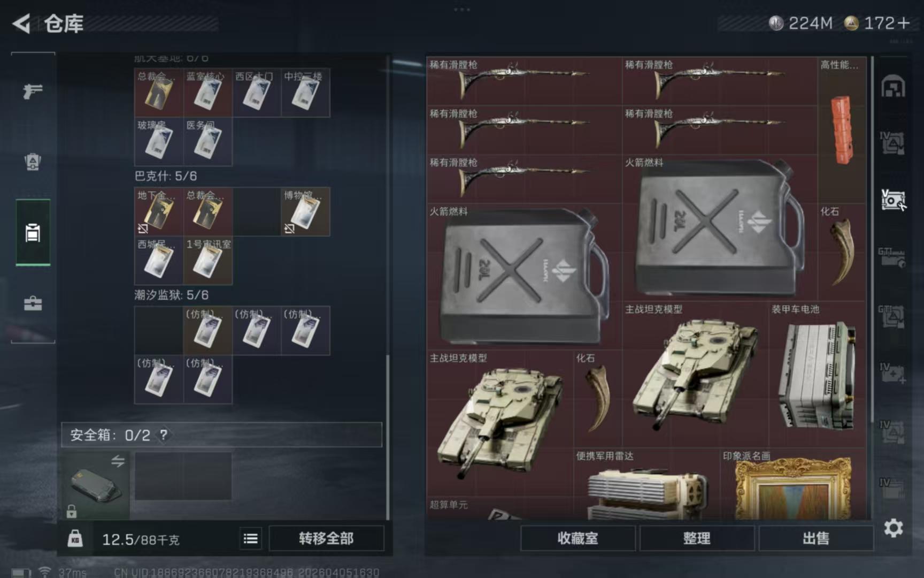Select the backpack equipment sidebar icon
924x578 pixels.
click(x=33, y=162)
